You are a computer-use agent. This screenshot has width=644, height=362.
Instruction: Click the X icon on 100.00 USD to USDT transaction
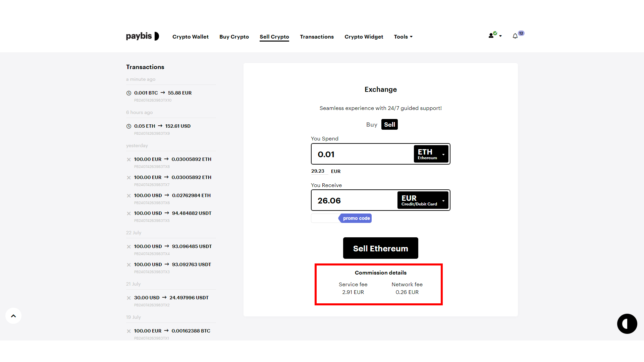coord(128,213)
